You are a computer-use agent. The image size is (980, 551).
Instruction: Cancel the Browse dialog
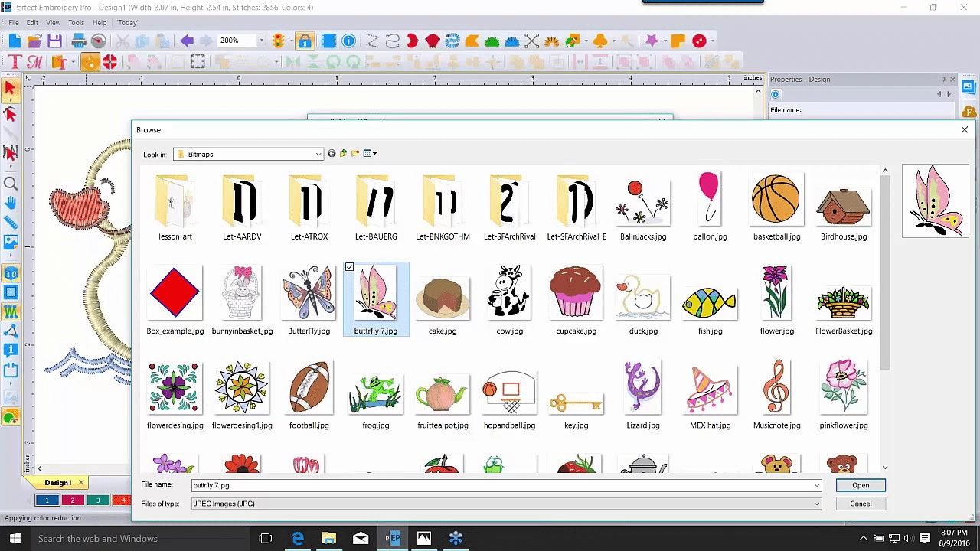click(x=860, y=503)
